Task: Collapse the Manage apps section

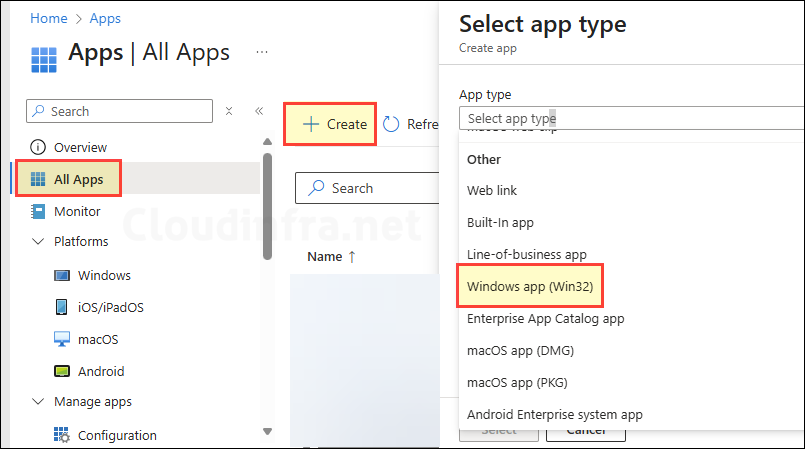Action: (39, 402)
